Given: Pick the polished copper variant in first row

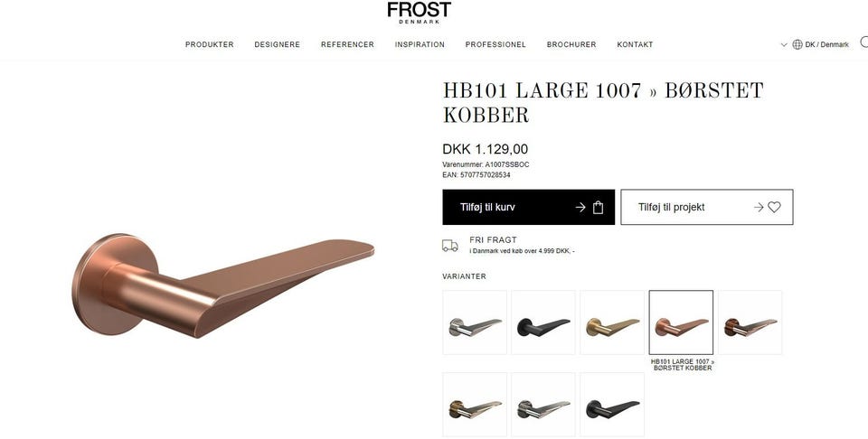Looking at the screenshot, I should coord(750,322).
